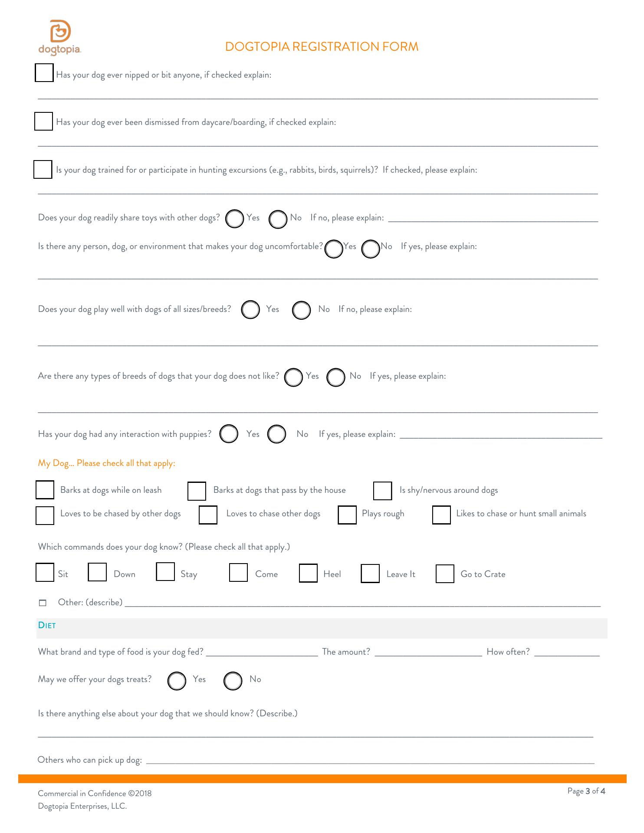Check the Sit command box

pyautogui.click(x=45, y=572)
